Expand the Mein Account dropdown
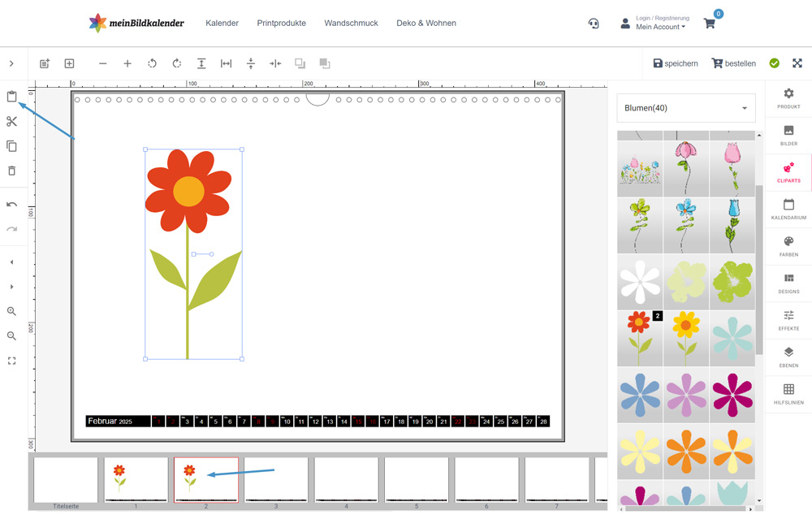This screenshot has height=515, width=812. [x=660, y=27]
